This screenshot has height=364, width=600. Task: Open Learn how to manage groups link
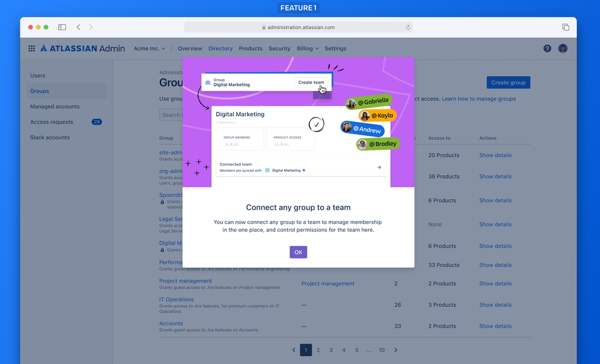click(x=479, y=99)
